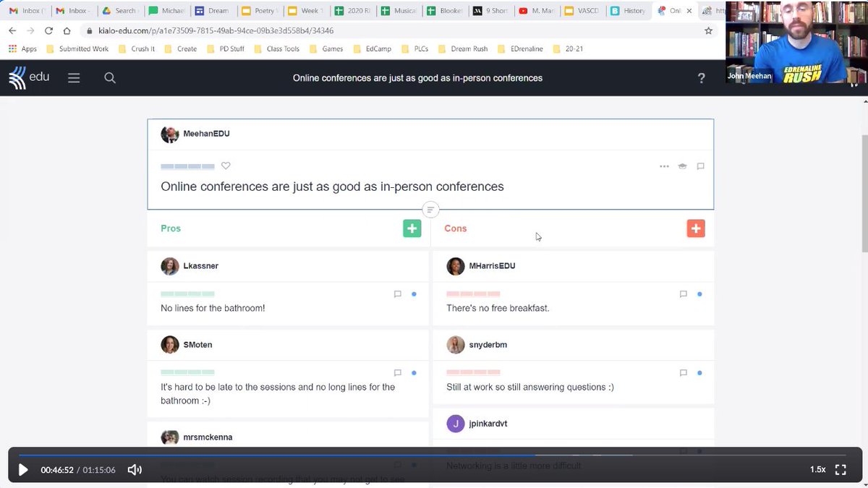
Task: Select the claim 'There's no free breakfast.'
Action: pyautogui.click(x=498, y=308)
